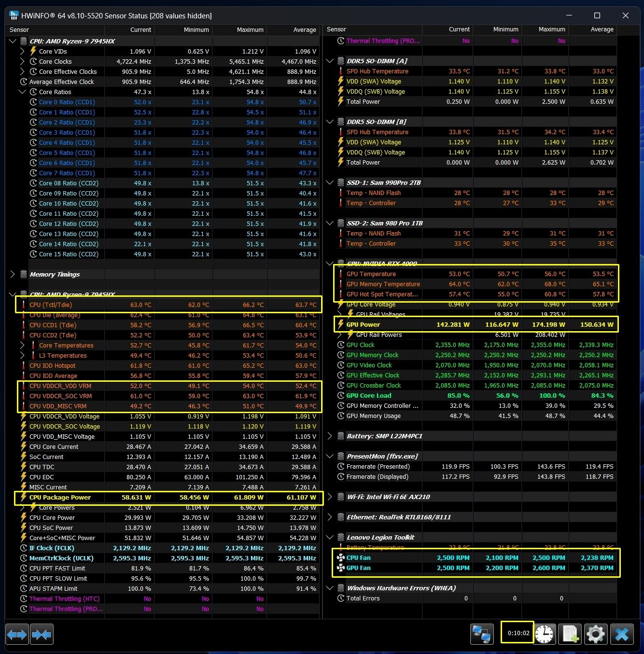Click the Core Clocks clock icon
644x654 pixels.
33,61
